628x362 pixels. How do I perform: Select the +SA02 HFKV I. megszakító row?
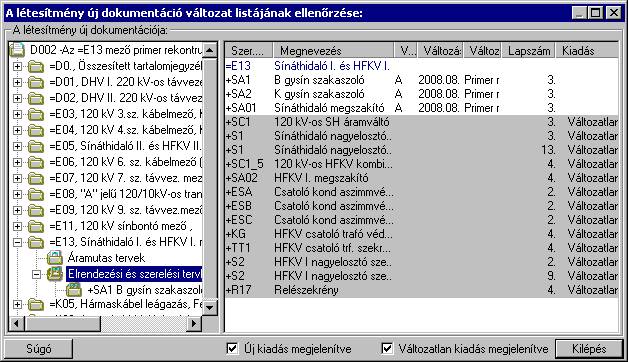pyautogui.click(x=421, y=178)
